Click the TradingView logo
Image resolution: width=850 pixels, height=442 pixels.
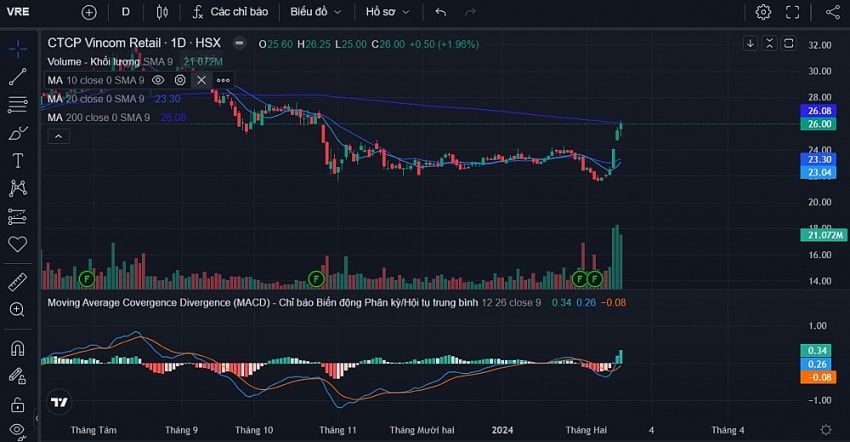point(59,402)
